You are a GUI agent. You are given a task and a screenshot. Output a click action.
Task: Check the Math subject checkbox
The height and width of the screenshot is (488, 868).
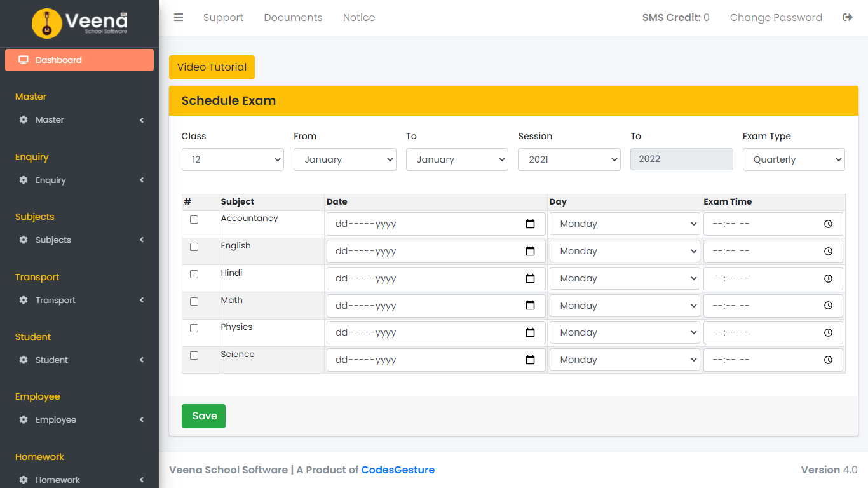[x=194, y=301]
